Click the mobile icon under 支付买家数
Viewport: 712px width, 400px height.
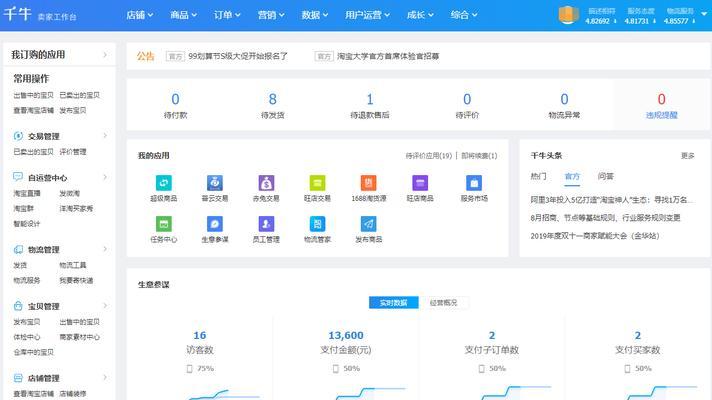pyautogui.click(x=627, y=369)
